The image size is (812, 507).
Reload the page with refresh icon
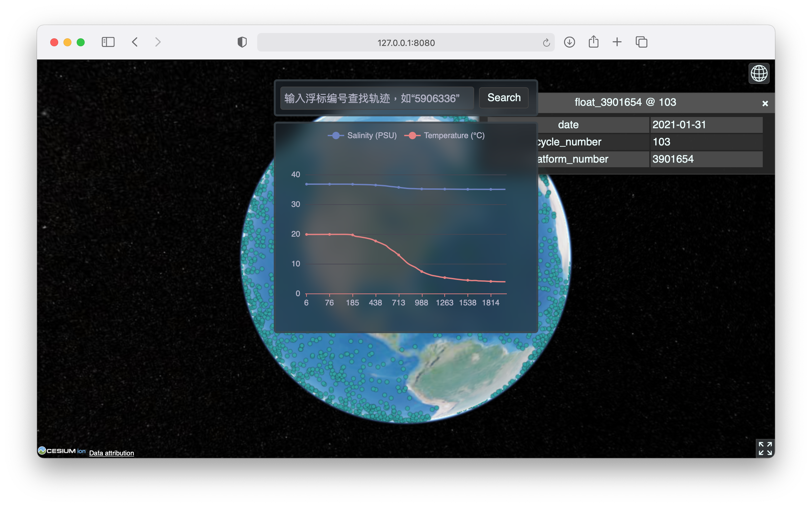pos(546,43)
